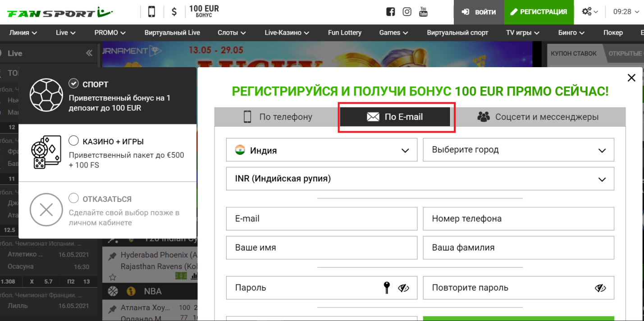Open the Instagram page icon
644x321 pixels.
coord(407,12)
